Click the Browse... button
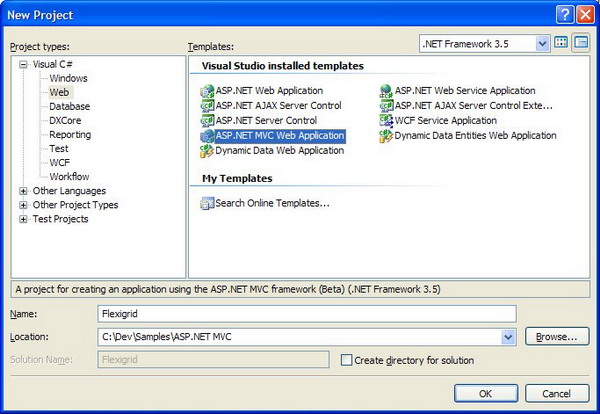This screenshot has height=414, width=600. pyautogui.click(x=557, y=337)
